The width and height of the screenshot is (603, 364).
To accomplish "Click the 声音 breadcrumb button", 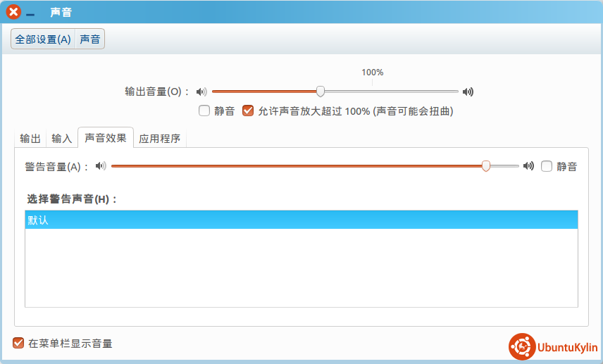I will 89,39.
